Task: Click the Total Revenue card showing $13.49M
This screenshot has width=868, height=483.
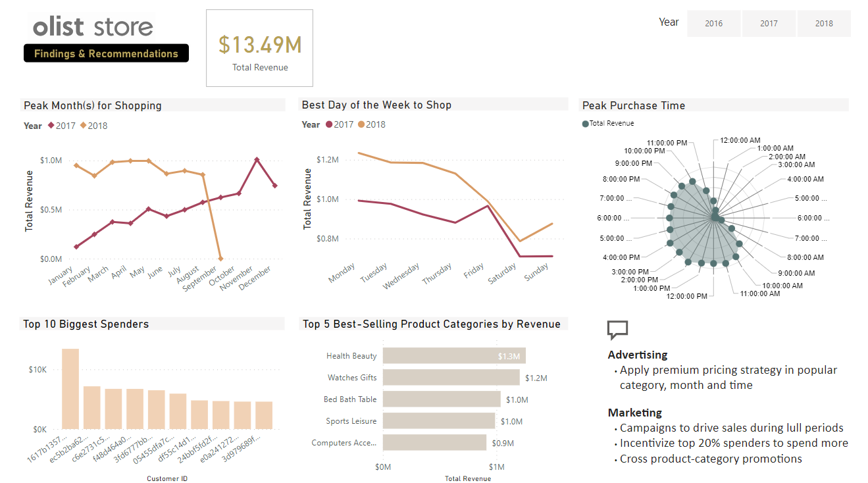Action: point(259,47)
